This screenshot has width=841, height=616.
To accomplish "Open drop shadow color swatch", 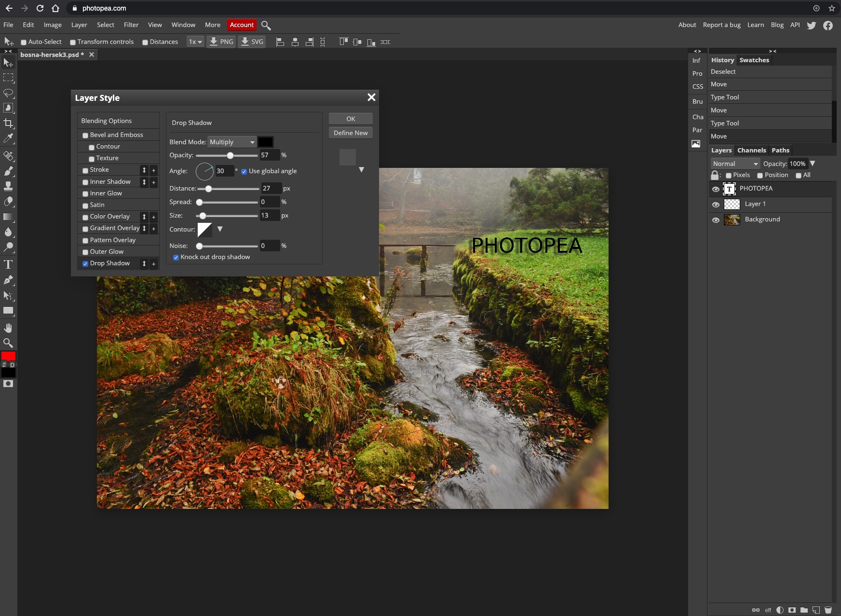I will coord(265,142).
